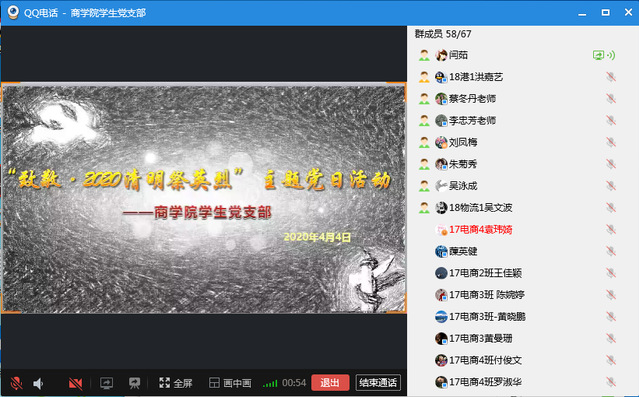Click the 群成员 58/67 header
Viewport: 639px width, 397px height.
click(443, 34)
